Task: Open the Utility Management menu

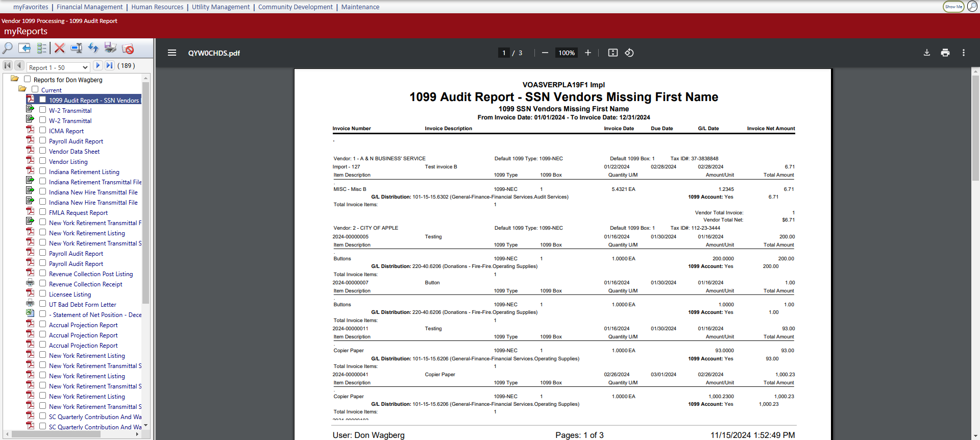Action: tap(221, 7)
